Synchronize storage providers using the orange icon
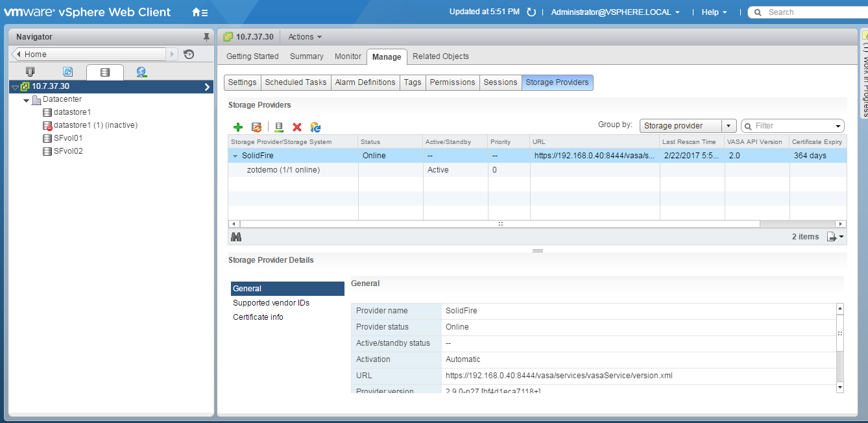This screenshot has width=868, height=423. pyautogui.click(x=256, y=127)
